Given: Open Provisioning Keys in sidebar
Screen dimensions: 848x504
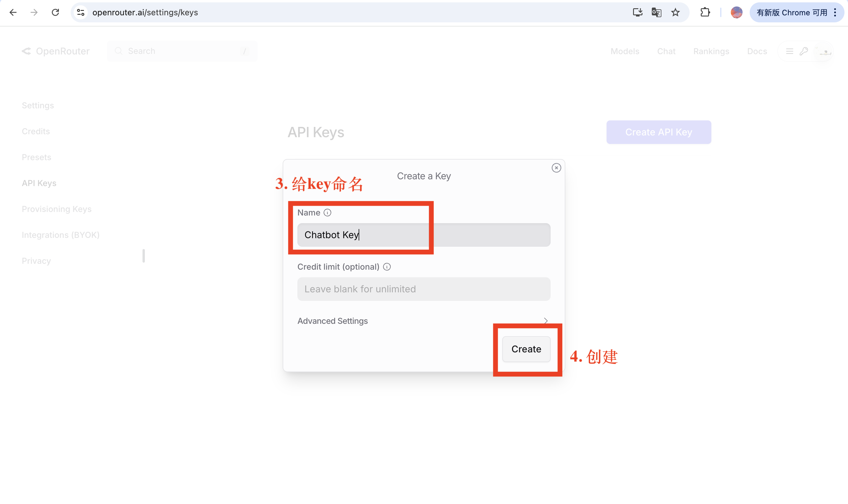Looking at the screenshot, I should pyautogui.click(x=56, y=209).
